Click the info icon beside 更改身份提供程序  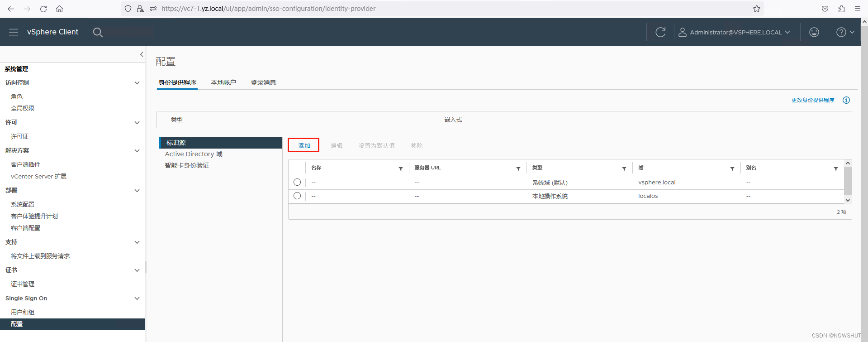pos(846,100)
